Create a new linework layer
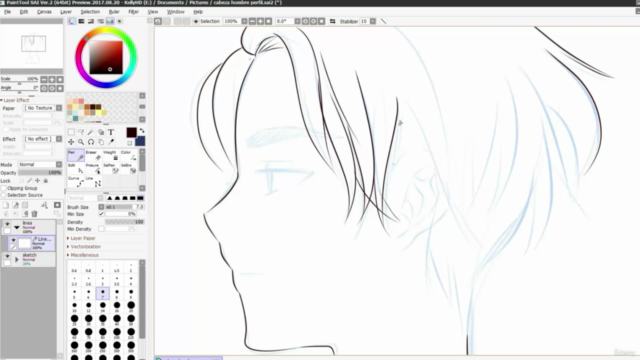The height and width of the screenshot is (360, 640). click(x=16, y=205)
